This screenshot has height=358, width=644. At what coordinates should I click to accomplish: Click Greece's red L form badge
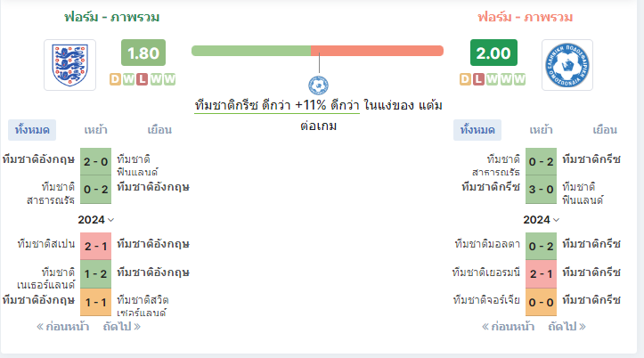click(x=478, y=79)
